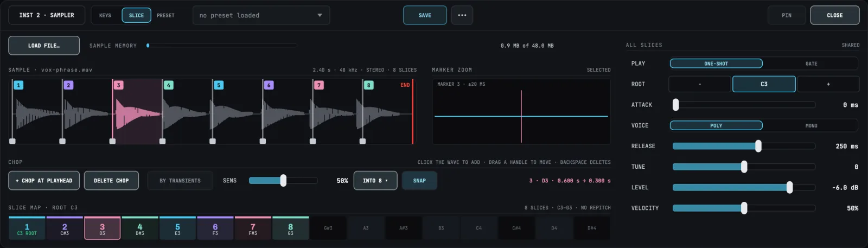Select slice pad 4 D#3
The height and width of the screenshot is (248, 868).
tap(140, 228)
